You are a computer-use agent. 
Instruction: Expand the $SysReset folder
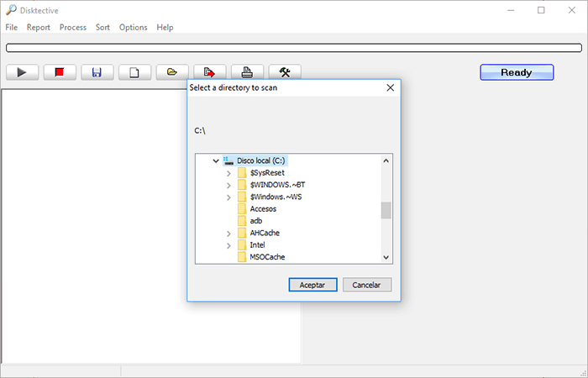coord(228,173)
